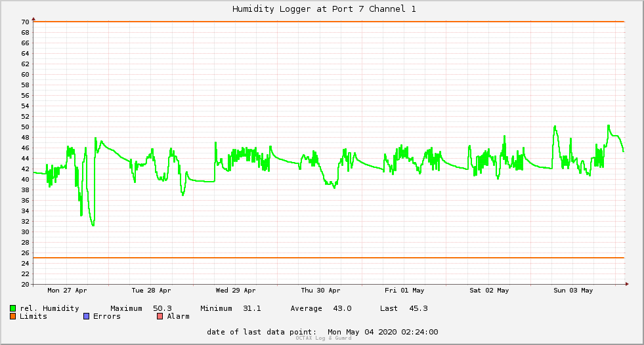Click the 'Errors' legend label

click(107, 316)
